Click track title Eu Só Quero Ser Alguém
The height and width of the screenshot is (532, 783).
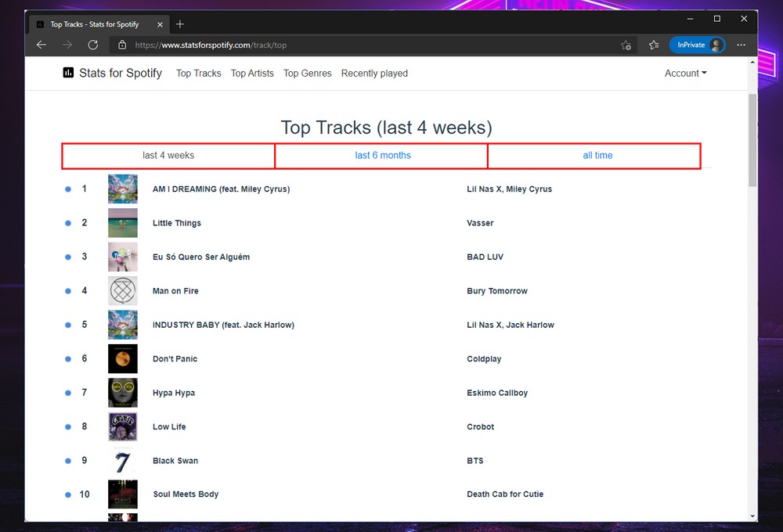(201, 257)
